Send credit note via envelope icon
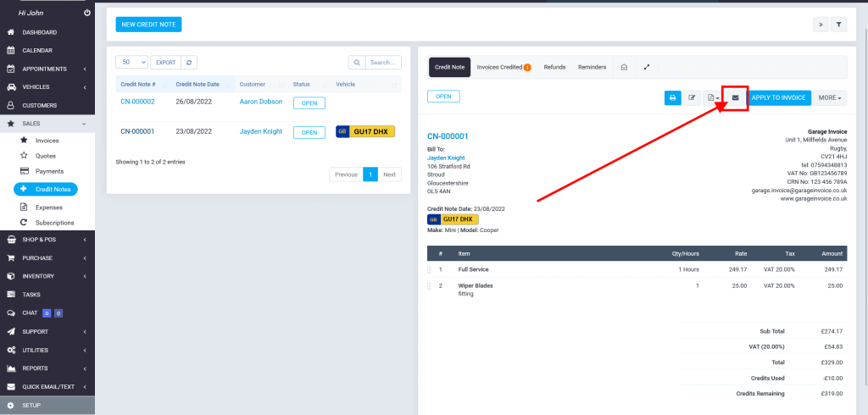This screenshot has width=868, height=415. [735, 97]
